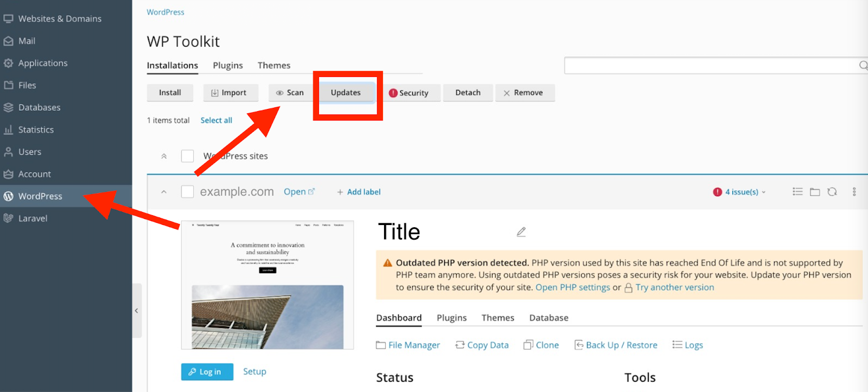The image size is (868, 392).
Task: Click the Log in button
Action: tap(207, 372)
